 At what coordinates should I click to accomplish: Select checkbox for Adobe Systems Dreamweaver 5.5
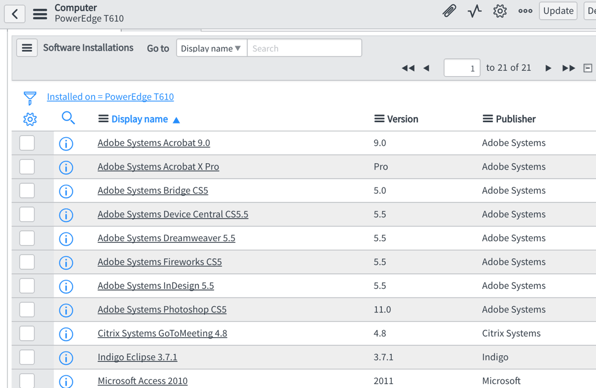tap(27, 238)
